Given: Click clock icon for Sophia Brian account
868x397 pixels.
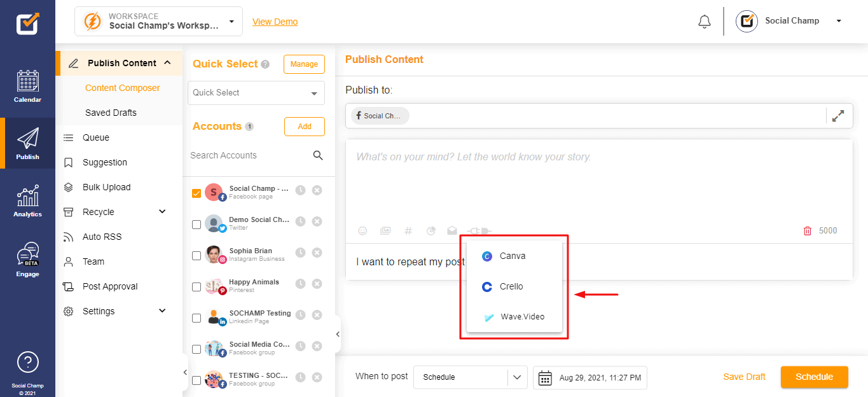Looking at the screenshot, I should pyautogui.click(x=300, y=253).
